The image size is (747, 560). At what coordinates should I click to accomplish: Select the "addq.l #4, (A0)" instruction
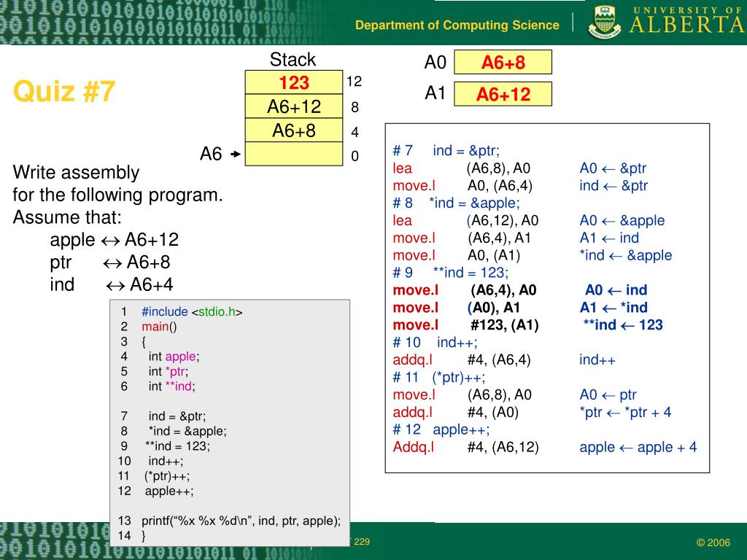456,412
